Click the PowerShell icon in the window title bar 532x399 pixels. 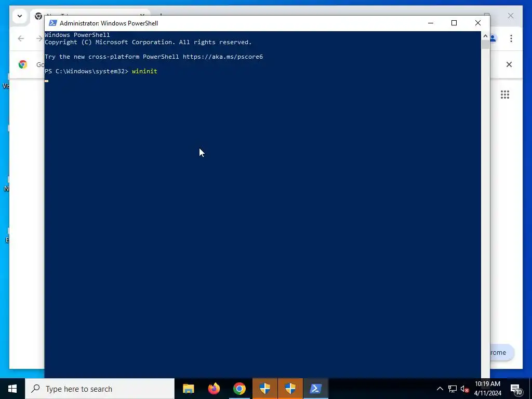pos(52,23)
